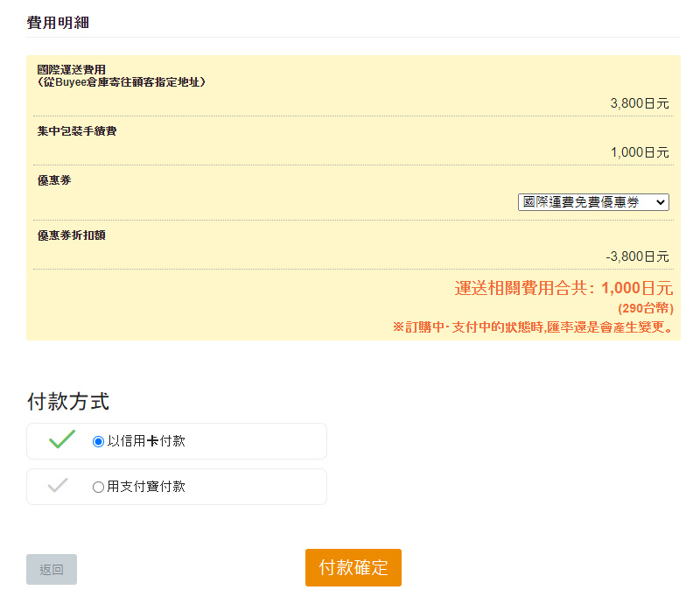Select 以信用卡付款 radio button
This screenshot has width=700, height=611.
(x=98, y=442)
